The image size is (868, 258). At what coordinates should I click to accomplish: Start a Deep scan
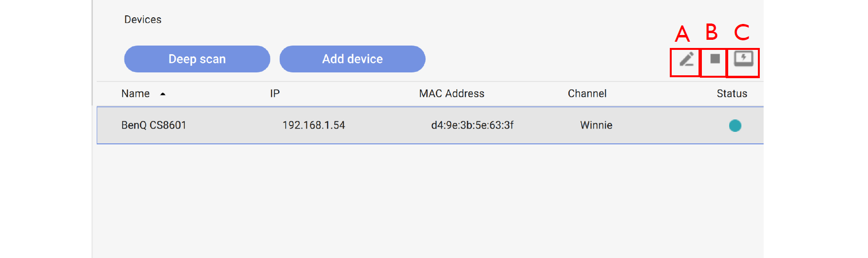(x=197, y=59)
